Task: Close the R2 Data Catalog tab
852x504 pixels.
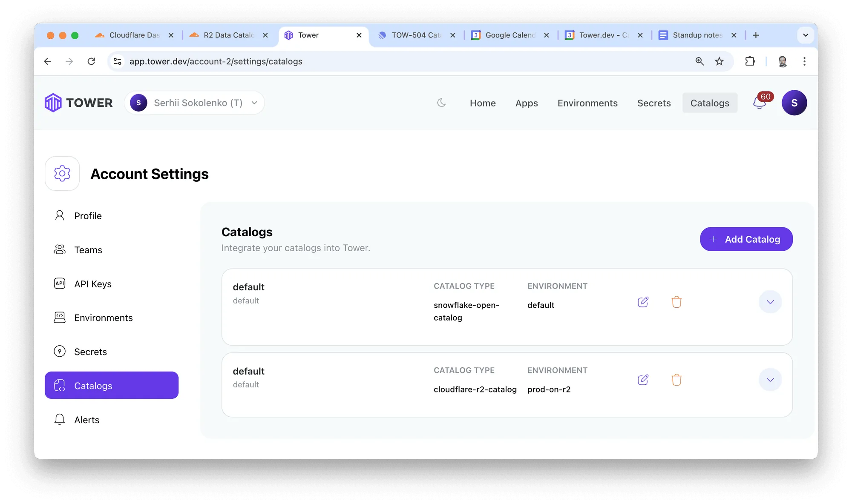Action: click(x=265, y=35)
